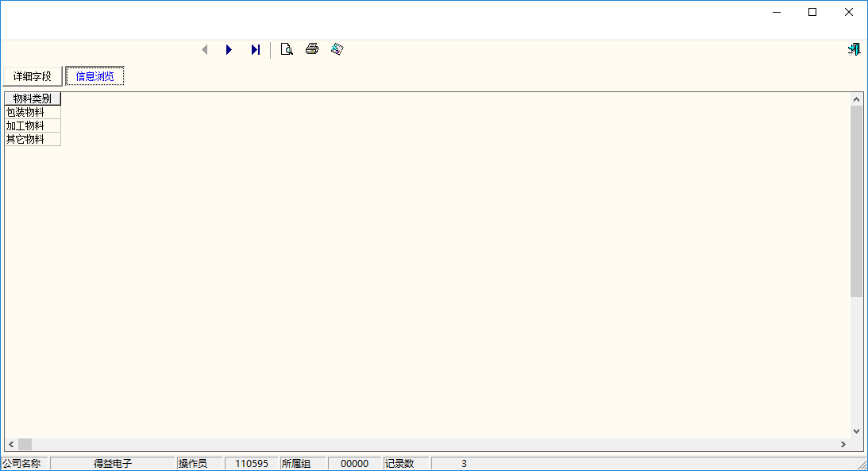Select the 信息浏览 tab
868x471 pixels.
click(95, 76)
